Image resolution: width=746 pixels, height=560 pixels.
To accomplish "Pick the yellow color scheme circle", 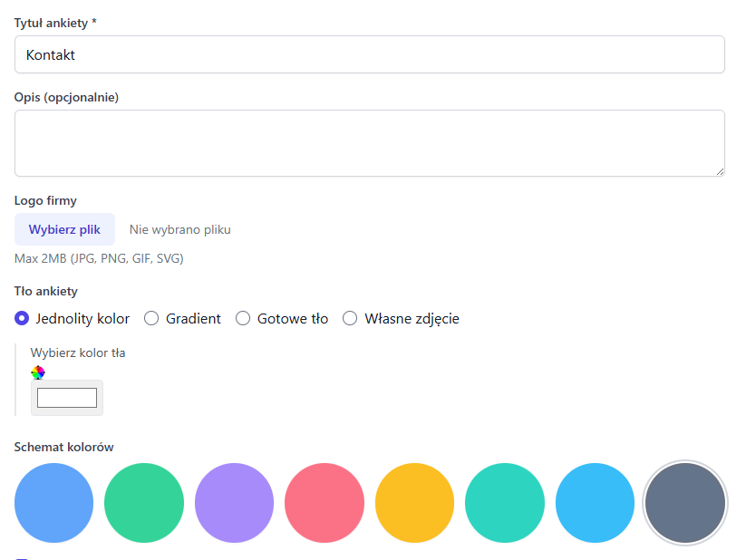I will [414, 503].
